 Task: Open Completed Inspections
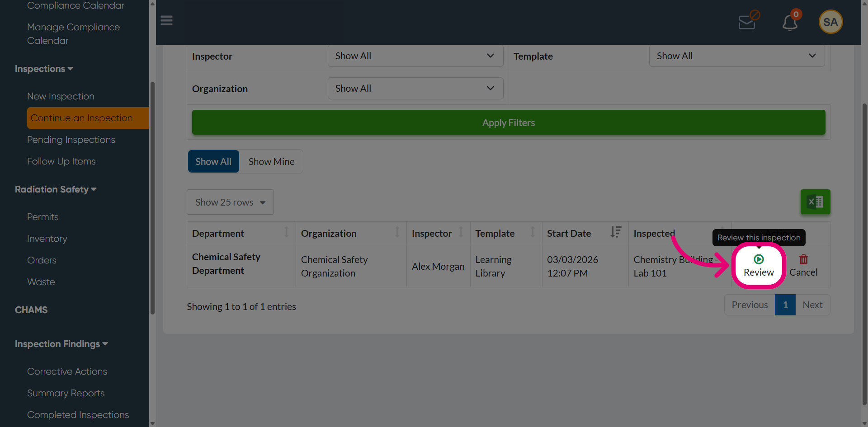[x=78, y=415]
